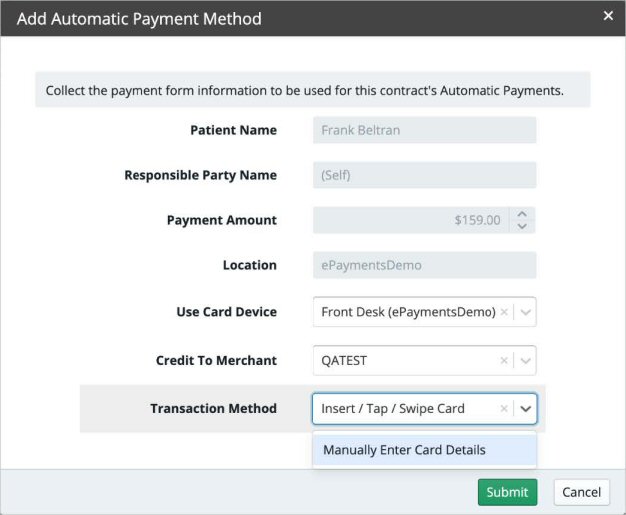
Task: Collapse the Transaction Method dropdown arrow
Action: click(526, 408)
